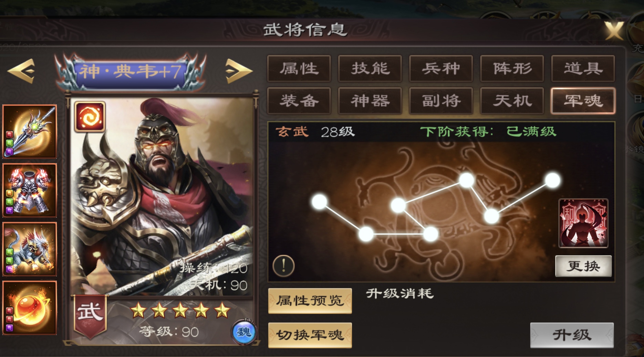Select the red warrior soul icon
The image size is (644, 357).
click(583, 223)
